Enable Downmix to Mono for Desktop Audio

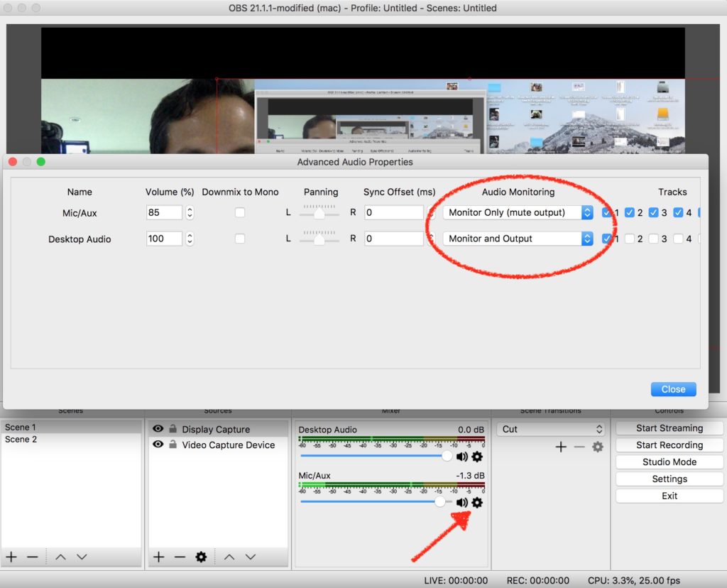(240, 239)
